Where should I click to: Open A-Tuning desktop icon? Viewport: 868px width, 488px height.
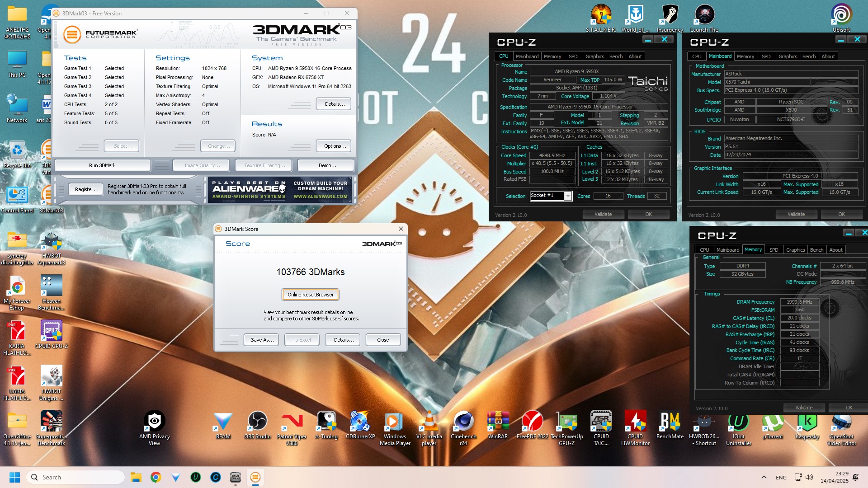pos(326,425)
